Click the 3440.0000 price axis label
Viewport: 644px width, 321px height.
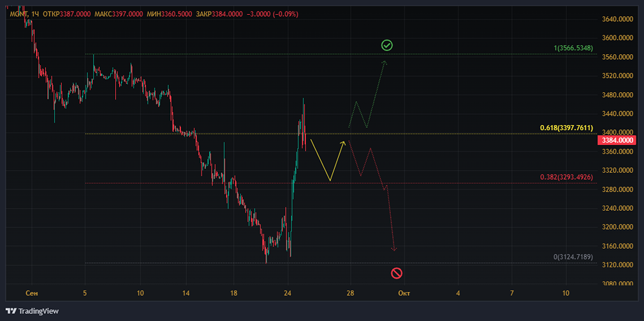point(616,113)
